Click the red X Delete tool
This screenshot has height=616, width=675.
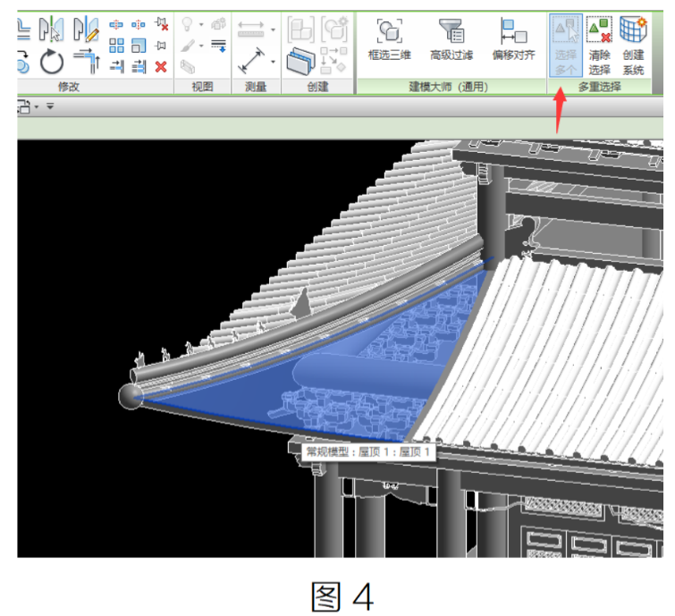(x=161, y=67)
